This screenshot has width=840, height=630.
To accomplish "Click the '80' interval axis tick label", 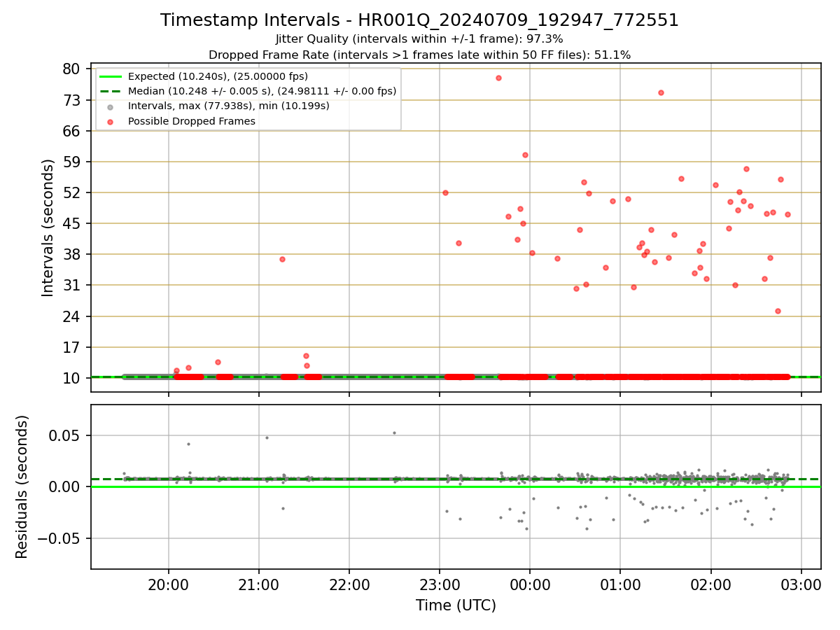I will (x=71, y=69).
